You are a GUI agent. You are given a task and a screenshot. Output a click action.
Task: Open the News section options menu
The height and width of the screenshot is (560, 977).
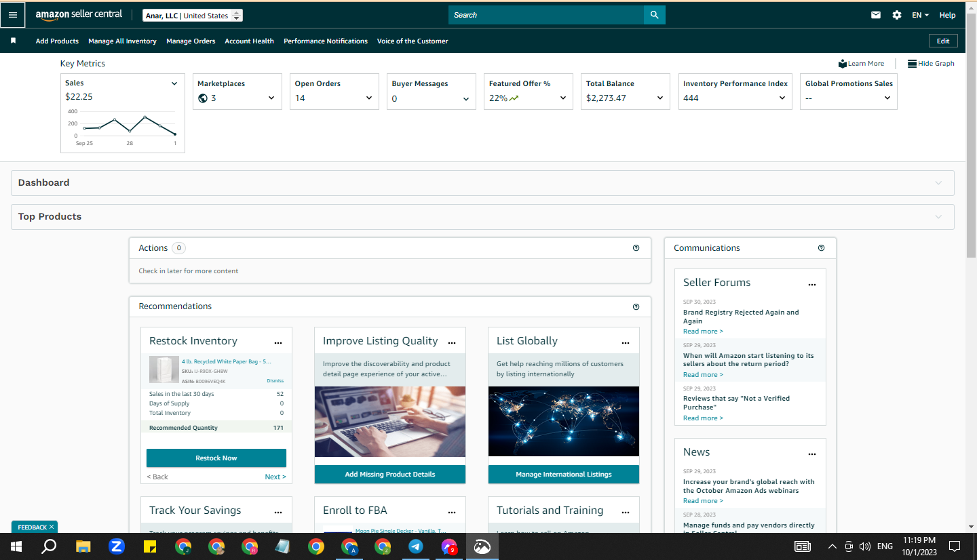tap(812, 454)
